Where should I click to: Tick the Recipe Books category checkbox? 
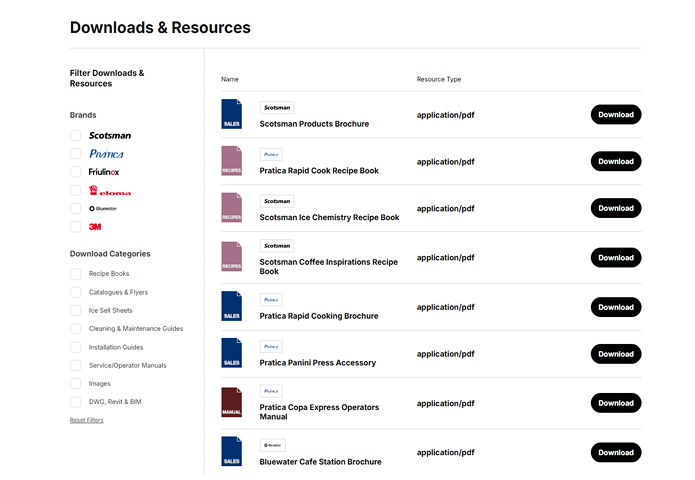(x=76, y=274)
